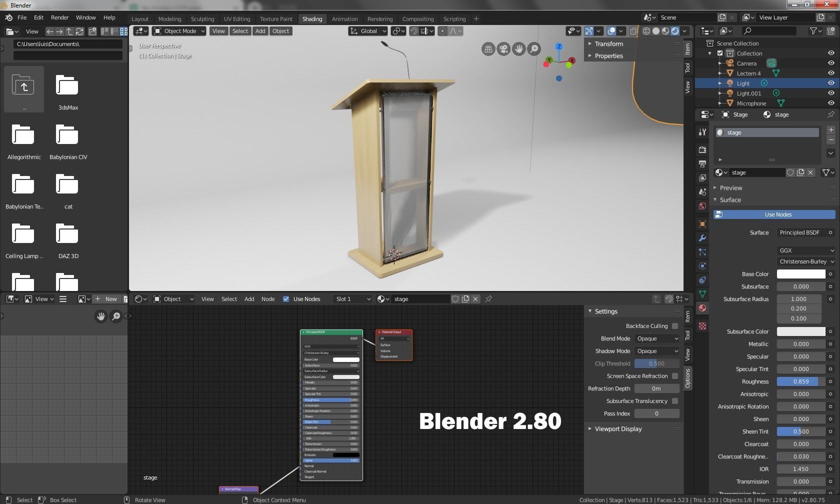The width and height of the screenshot is (840, 504).
Task: Expand the Preview panel in material properties
Action: (x=730, y=188)
